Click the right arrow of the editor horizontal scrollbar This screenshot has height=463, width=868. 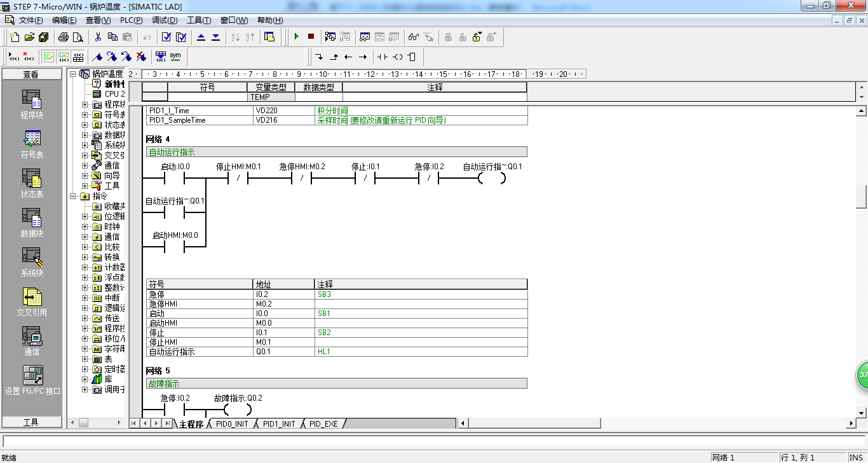pyautogui.click(x=851, y=424)
